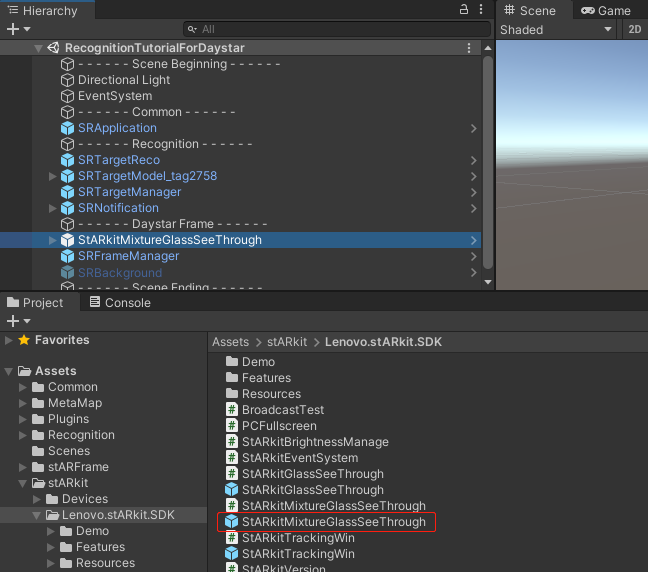The image size is (648, 572).
Task: Open SRTargetReco prefab via right chevron
Action: coord(474,160)
